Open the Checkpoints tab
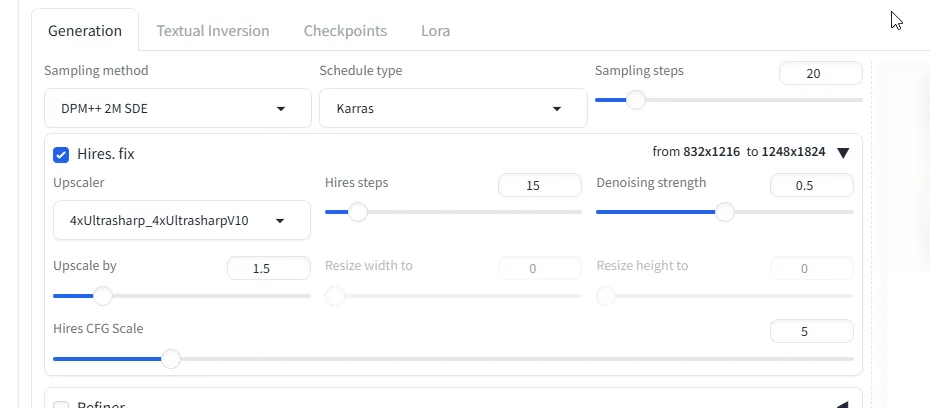 [x=345, y=31]
